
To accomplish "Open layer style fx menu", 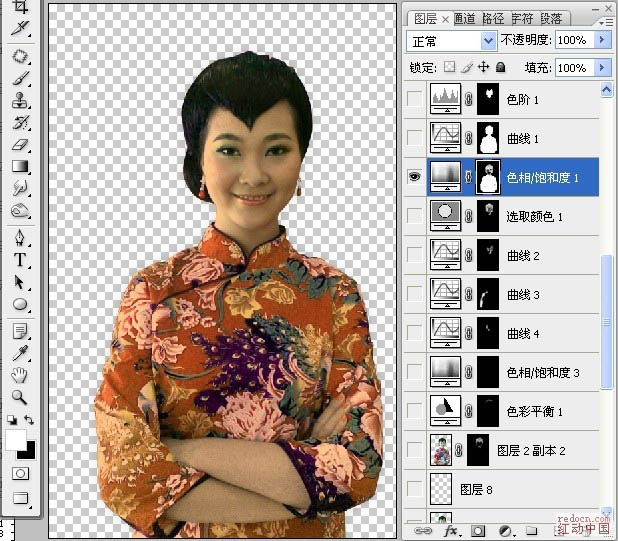I will [x=451, y=531].
